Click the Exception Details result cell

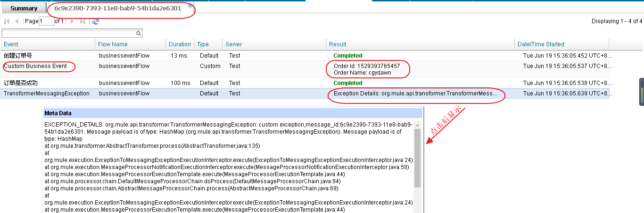(x=415, y=94)
